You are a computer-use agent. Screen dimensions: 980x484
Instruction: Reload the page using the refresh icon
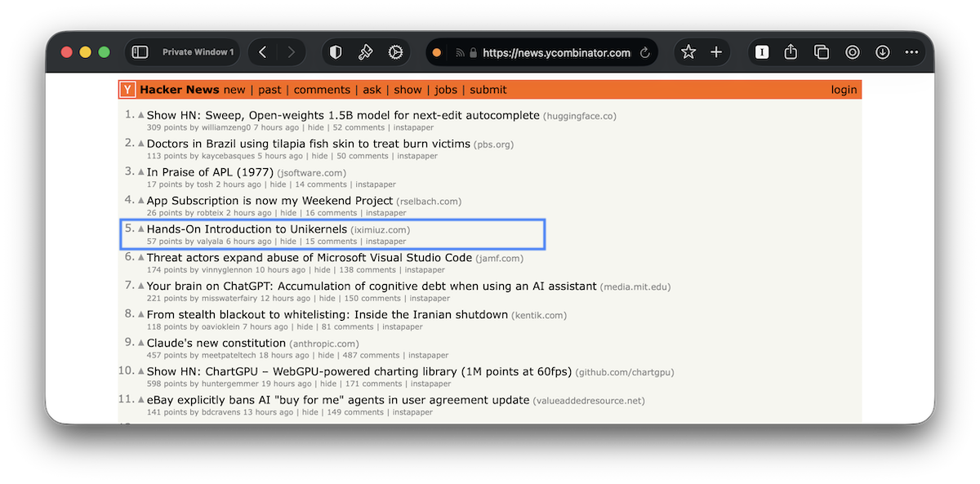tap(644, 52)
